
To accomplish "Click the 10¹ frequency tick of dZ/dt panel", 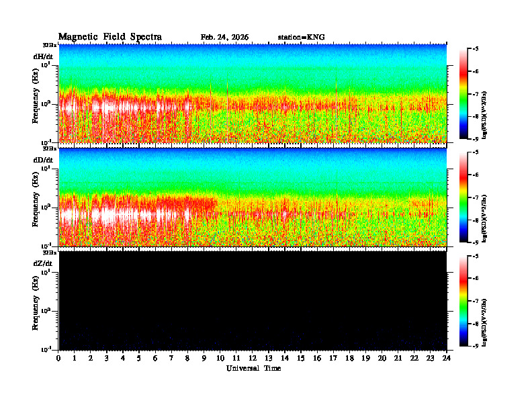I will point(46,272).
